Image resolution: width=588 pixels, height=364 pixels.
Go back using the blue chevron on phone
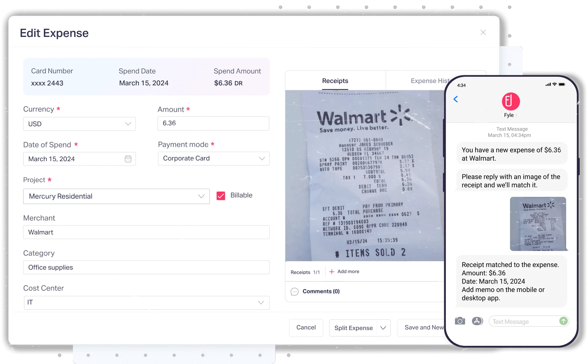(x=456, y=99)
